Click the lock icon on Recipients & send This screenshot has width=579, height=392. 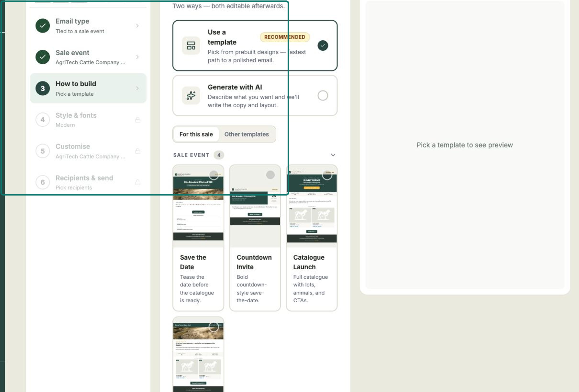point(138,182)
